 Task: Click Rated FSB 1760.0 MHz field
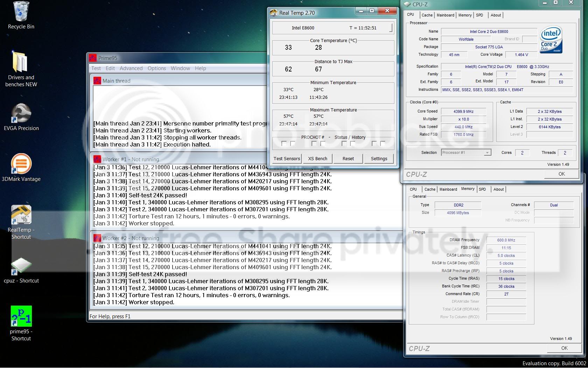[x=463, y=135]
